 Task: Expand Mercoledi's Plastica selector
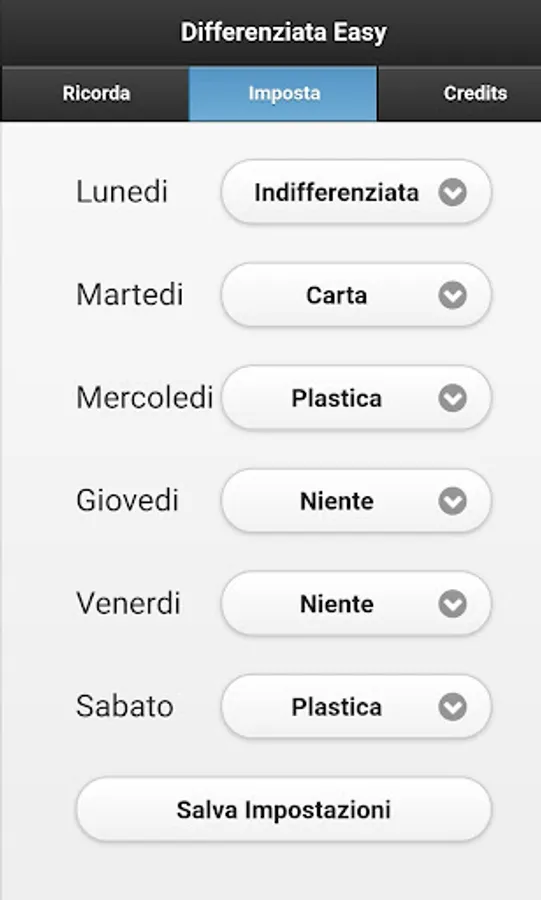click(356, 398)
